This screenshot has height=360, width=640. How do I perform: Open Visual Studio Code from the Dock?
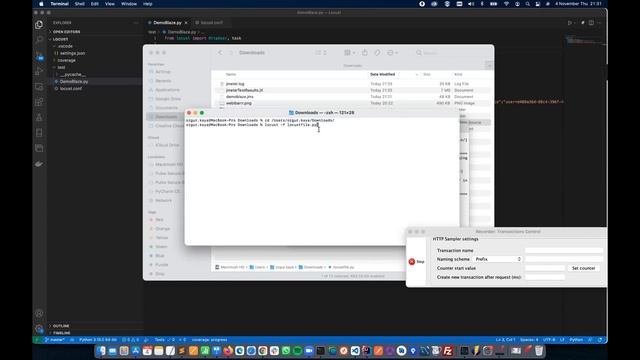[x=355, y=351]
